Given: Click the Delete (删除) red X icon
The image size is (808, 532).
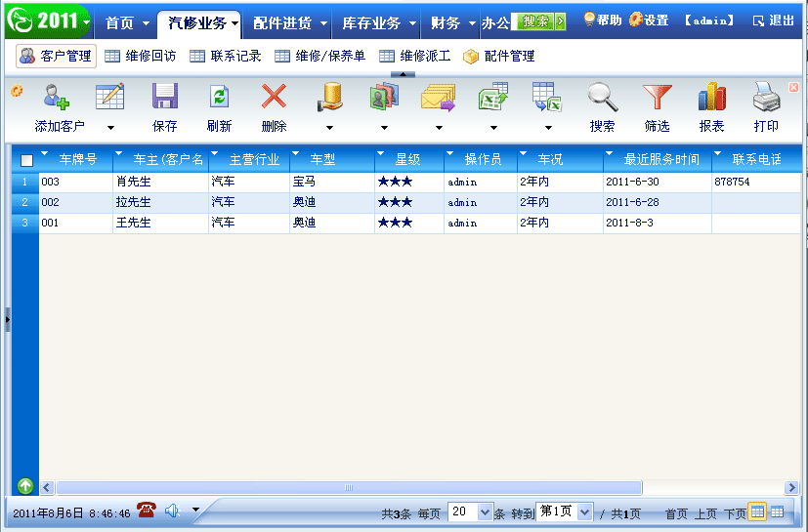Looking at the screenshot, I should (x=274, y=97).
